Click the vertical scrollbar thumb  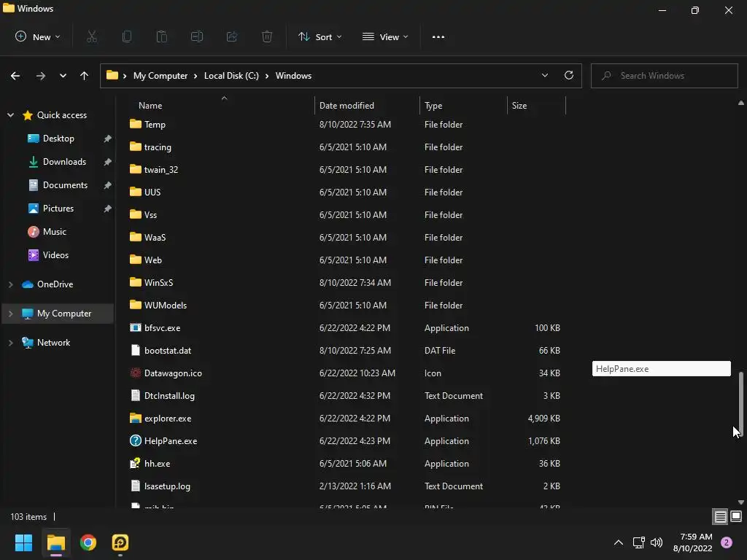[741, 404]
